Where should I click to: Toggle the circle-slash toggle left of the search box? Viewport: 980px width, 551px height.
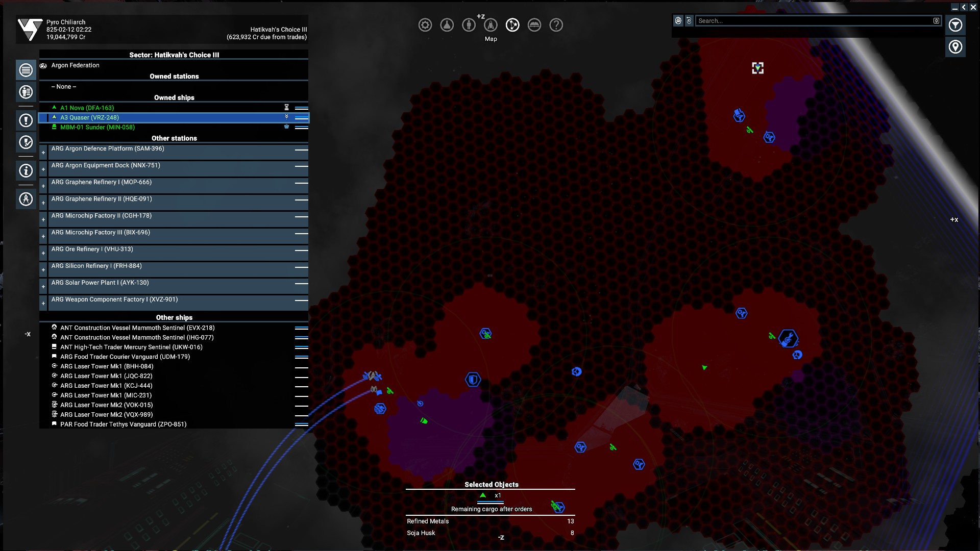coord(678,21)
